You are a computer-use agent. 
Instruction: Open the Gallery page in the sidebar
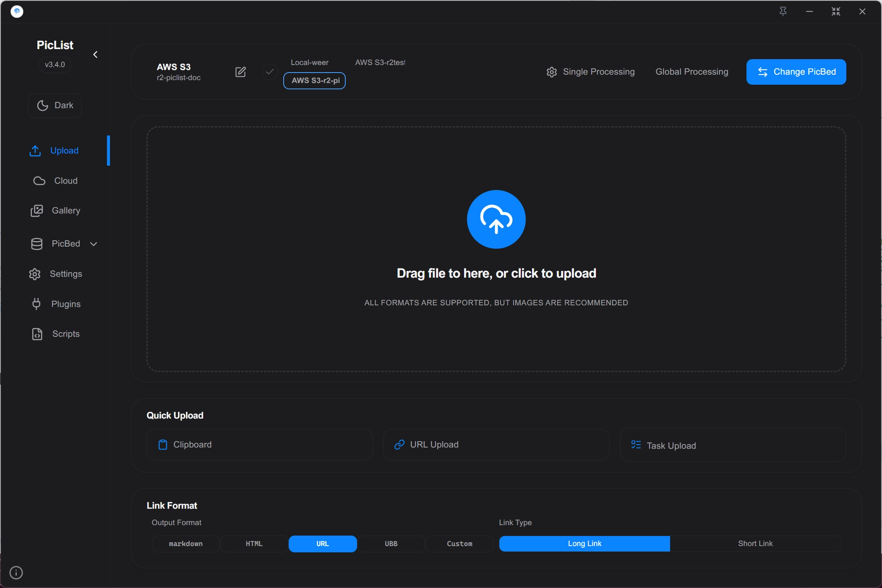56,211
